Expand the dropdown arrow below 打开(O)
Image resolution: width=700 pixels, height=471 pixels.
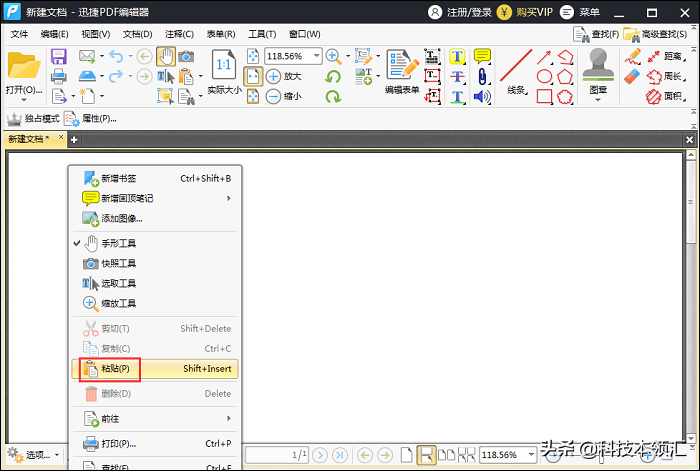[24, 100]
